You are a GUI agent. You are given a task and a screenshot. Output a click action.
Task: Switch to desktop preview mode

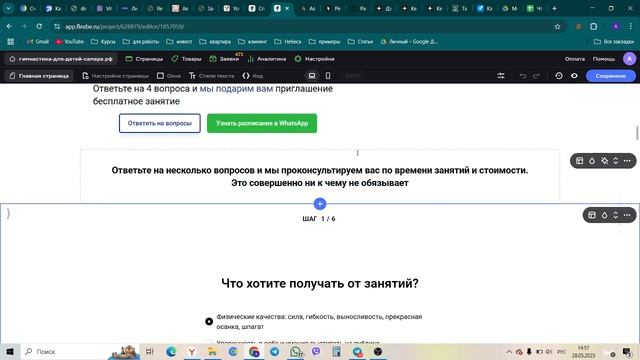point(312,76)
